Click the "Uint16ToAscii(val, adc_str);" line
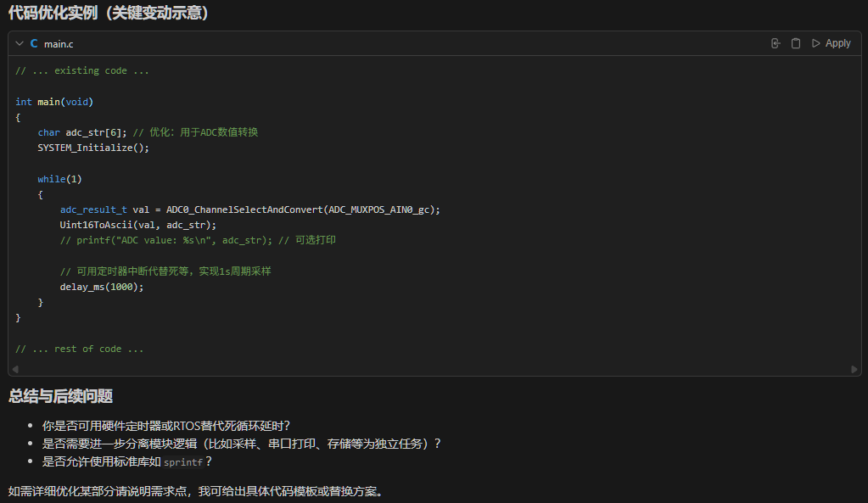Screen dimensions: 868x503 click(x=137, y=226)
